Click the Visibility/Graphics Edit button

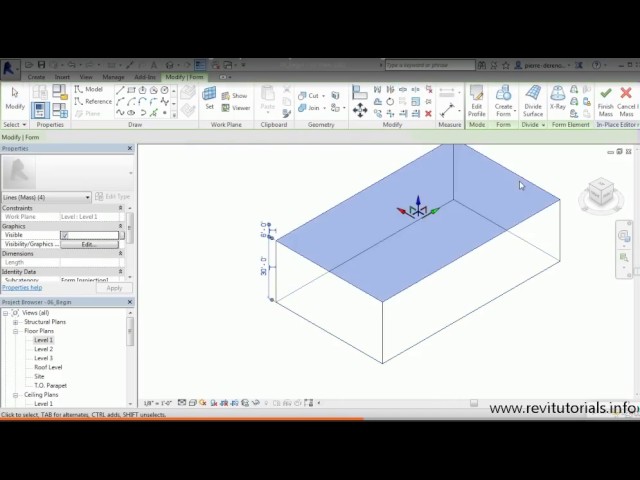coord(89,244)
